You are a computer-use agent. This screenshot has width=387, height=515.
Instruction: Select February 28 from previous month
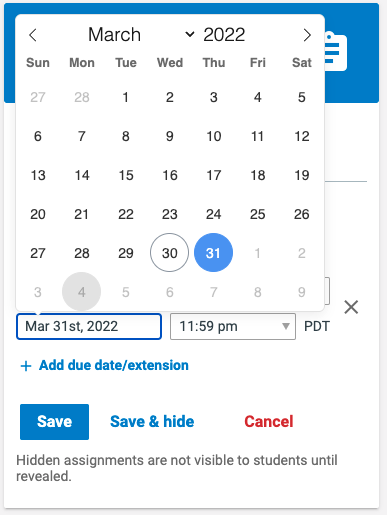tap(82, 97)
